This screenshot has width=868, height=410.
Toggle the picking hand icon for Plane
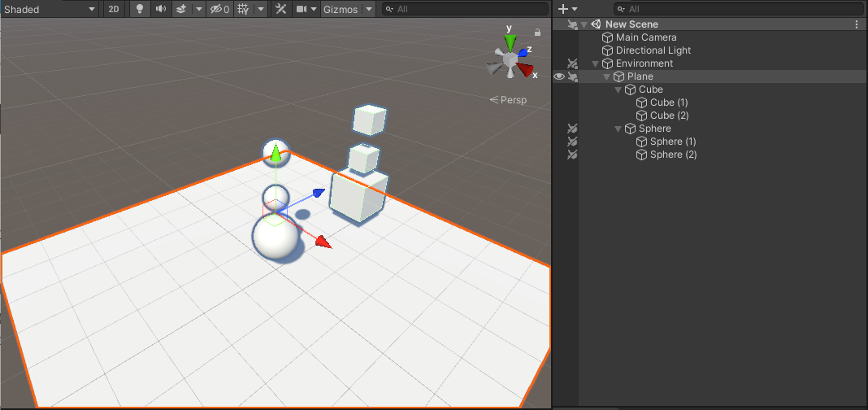pyautogui.click(x=572, y=76)
